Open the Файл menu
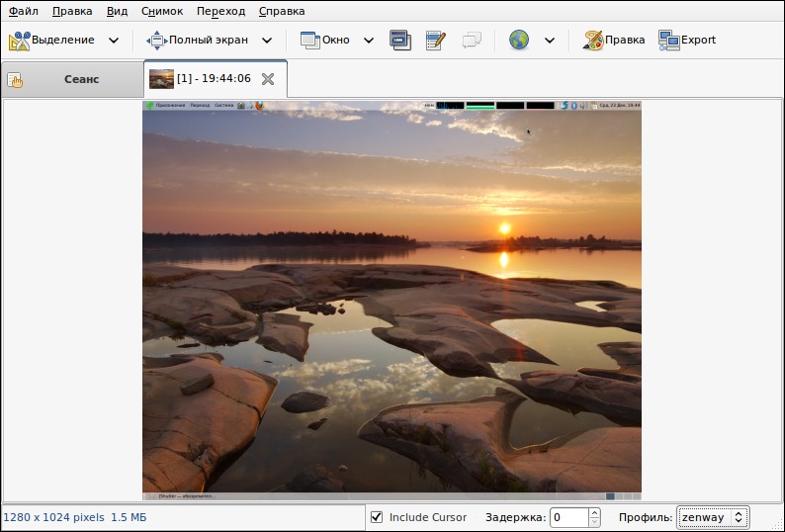The width and height of the screenshot is (785, 532). click(x=24, y=11)
